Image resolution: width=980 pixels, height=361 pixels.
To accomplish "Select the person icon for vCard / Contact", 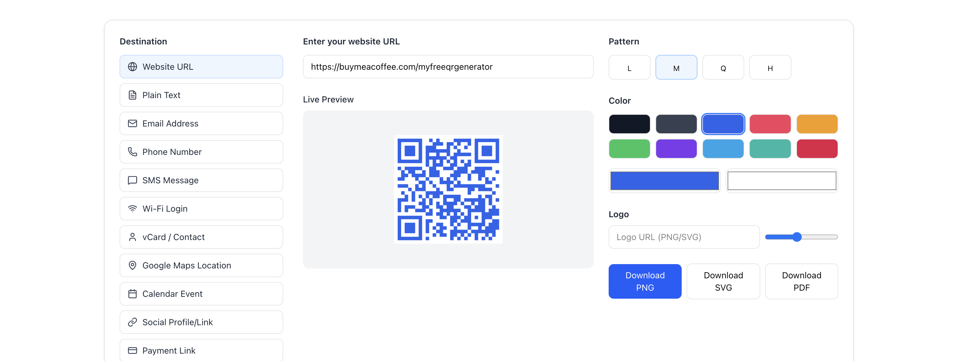I will (x=132, y=237).
